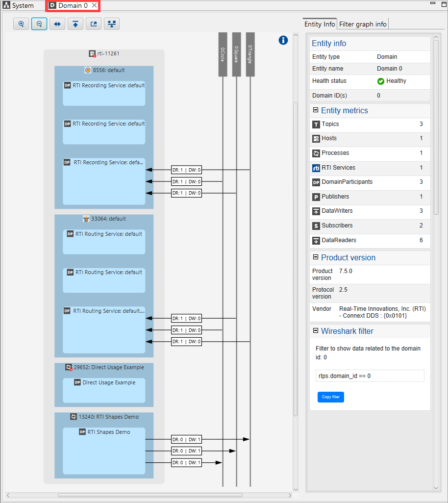This screenshot has height=503, width=448.
Task: Click the Protocol version value '2.5'
Action: click(x=343, y=290)
